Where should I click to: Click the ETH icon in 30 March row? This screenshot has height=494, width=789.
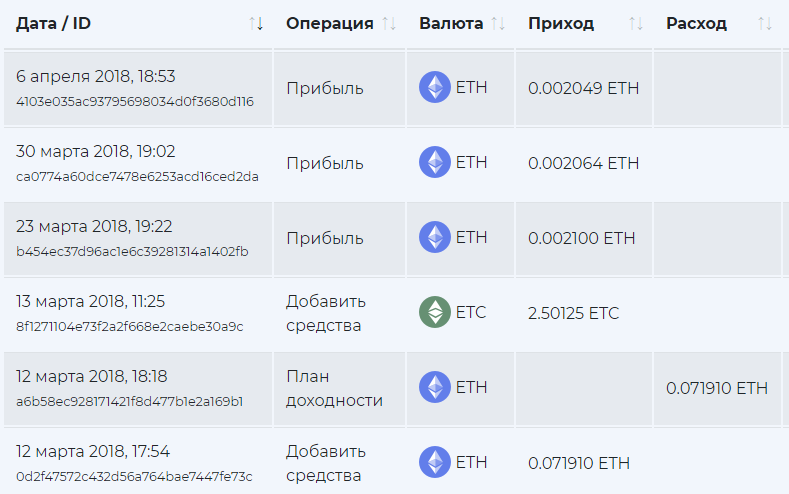(x=435, y=162)
